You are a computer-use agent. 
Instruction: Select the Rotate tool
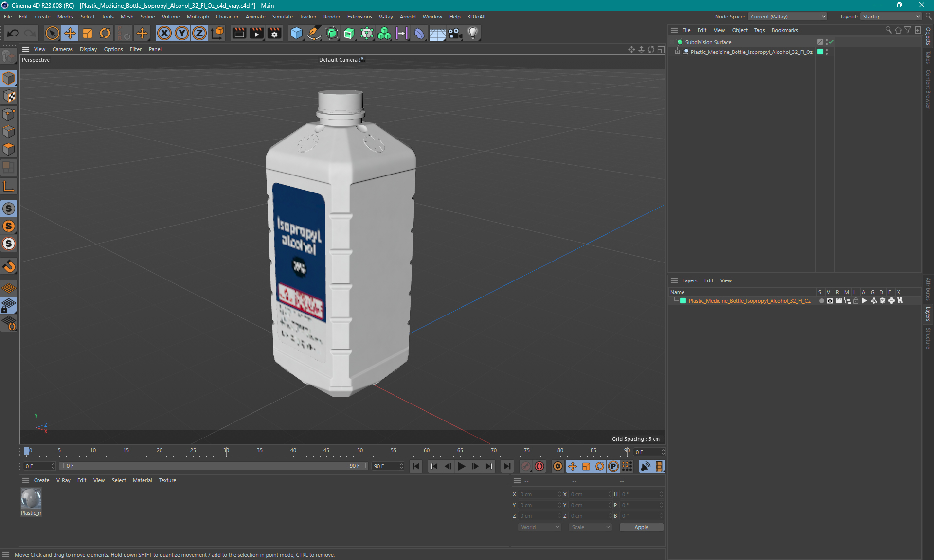click(x=105, y=33)
